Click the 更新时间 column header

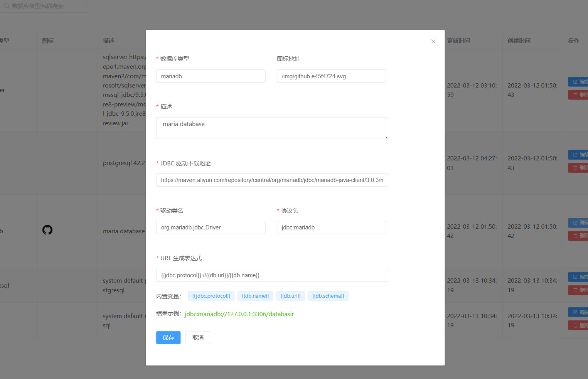coord(458,40)
